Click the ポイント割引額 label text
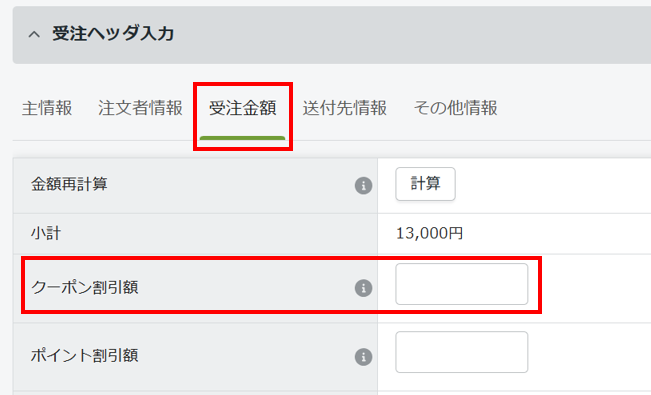The height and width of the screenshot is (395, 651). 84,356
